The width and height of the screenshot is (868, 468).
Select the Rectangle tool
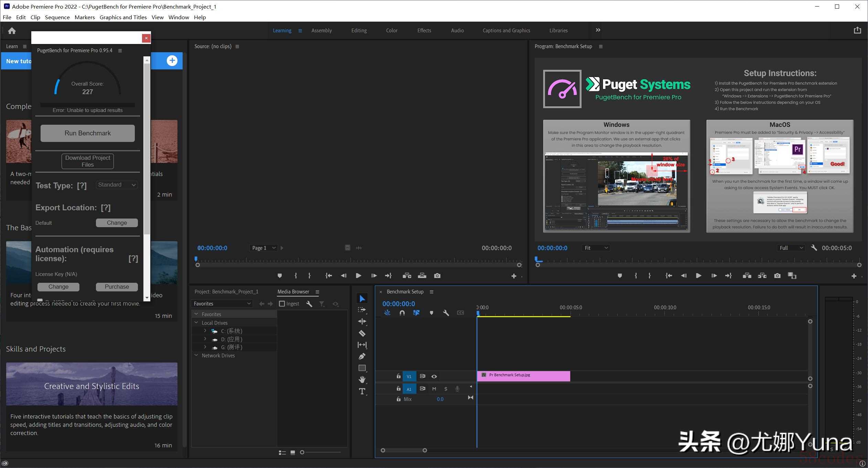point(362,368)
